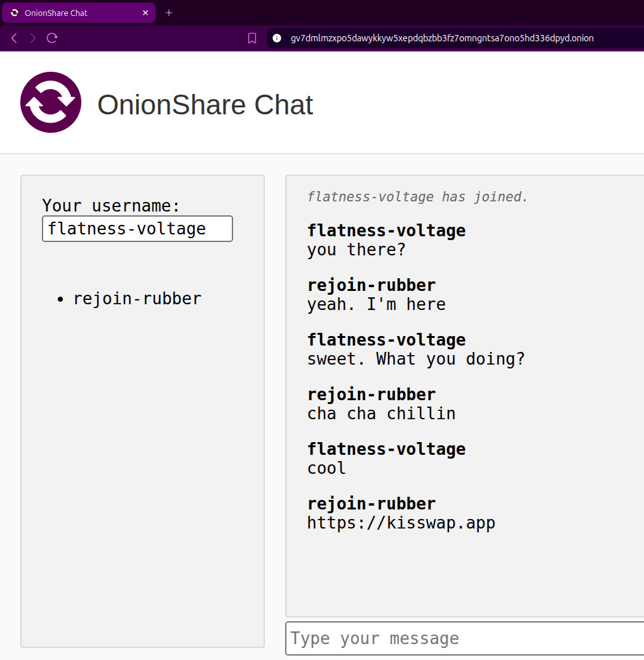
Task: Click the back navigation arrow
Action: pos(15,38)
